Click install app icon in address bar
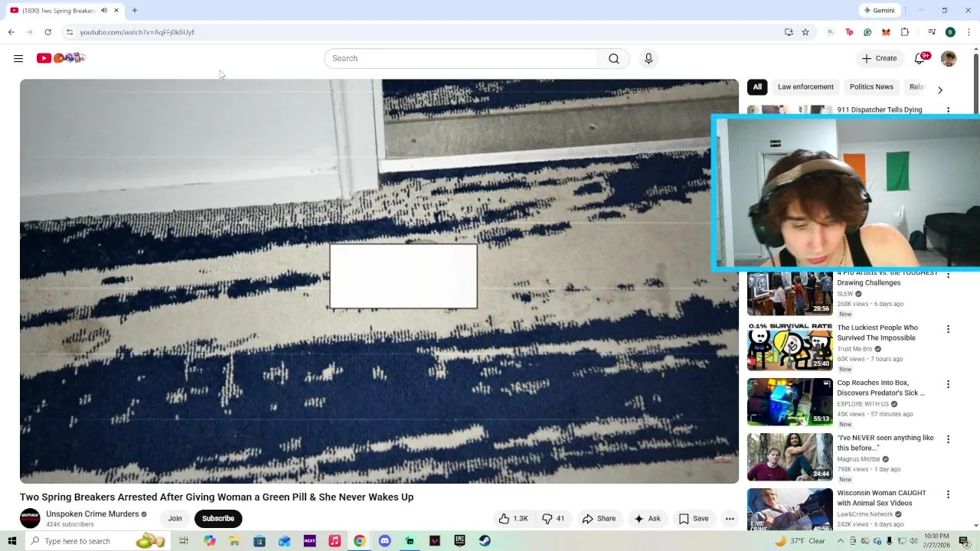 789,32
